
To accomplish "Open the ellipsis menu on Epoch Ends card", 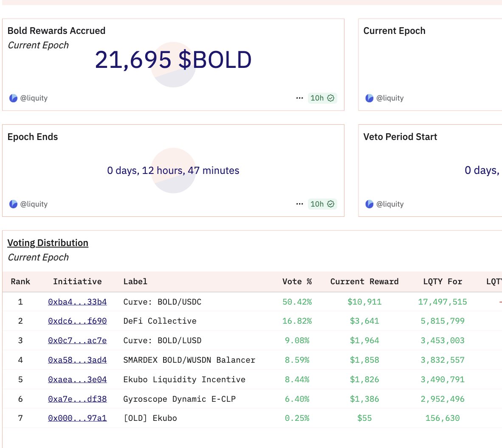I will 299,204.
